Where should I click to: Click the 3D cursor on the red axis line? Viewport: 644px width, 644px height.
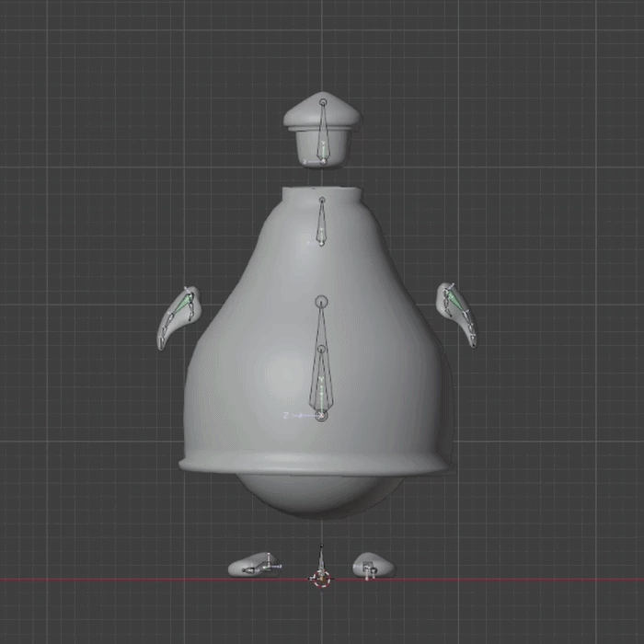(322, 579)
